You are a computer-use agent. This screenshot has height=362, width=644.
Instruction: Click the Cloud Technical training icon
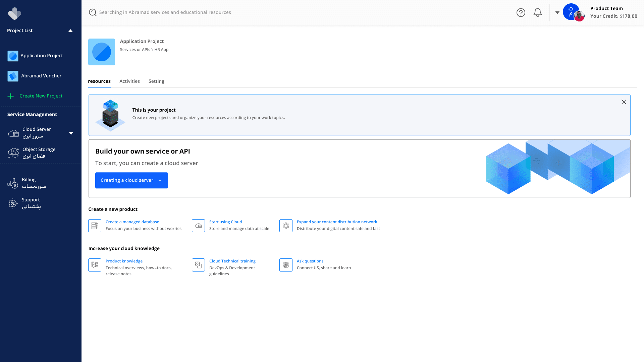(198, 265)
